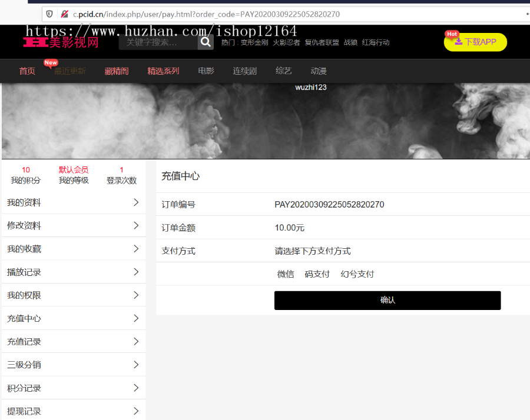Expand chevron next to 修改资料

pos(136,225)
